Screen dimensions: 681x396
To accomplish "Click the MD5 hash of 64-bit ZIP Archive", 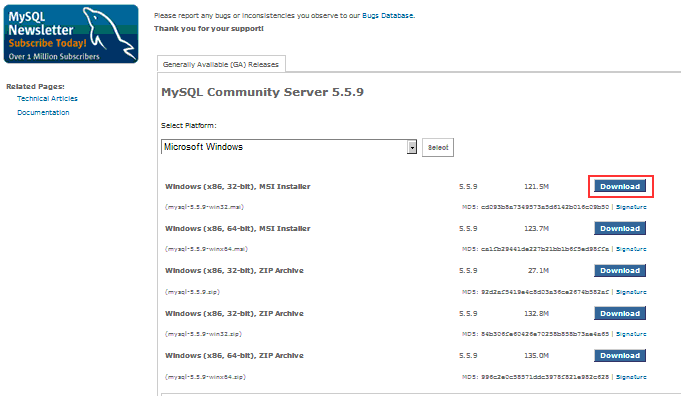I will tap(545, 377).
